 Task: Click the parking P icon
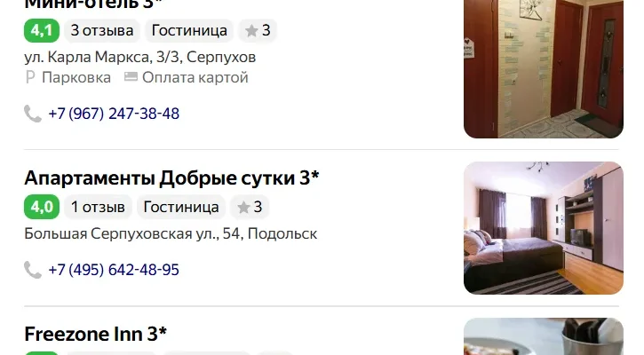30,77
